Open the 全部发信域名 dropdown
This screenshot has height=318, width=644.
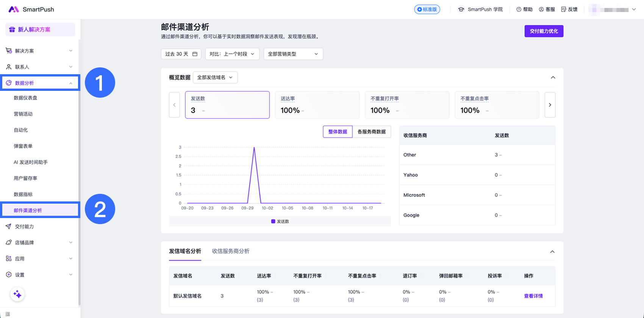215,77
